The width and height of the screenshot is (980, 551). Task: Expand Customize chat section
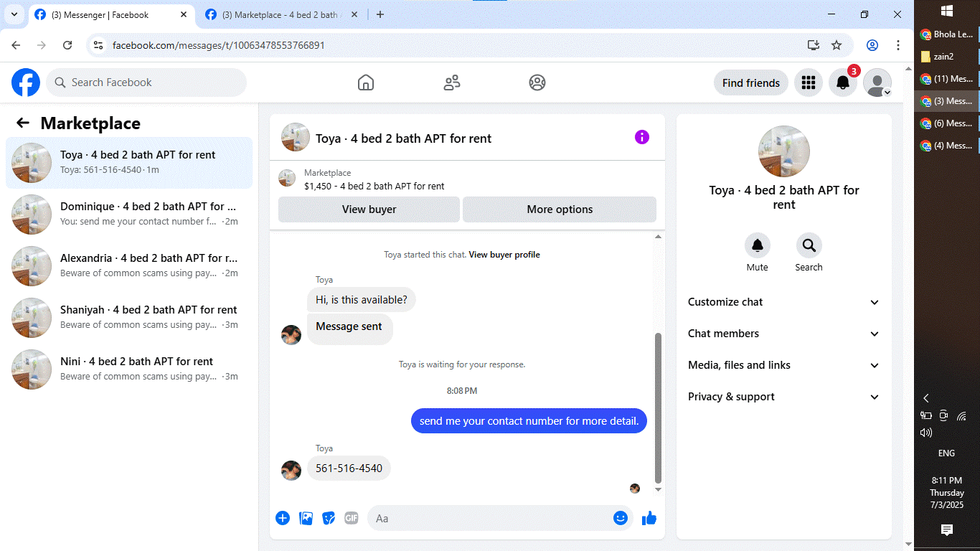[784, 302]
